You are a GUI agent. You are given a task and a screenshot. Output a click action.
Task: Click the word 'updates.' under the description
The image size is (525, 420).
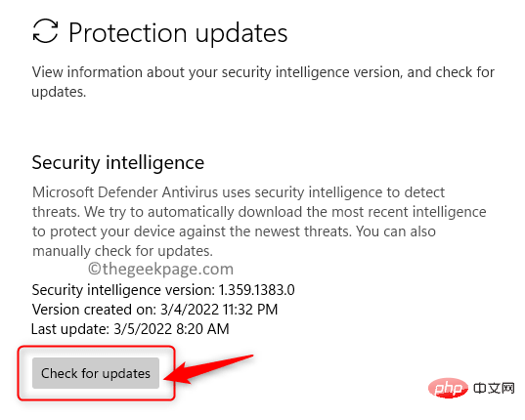(59, 92)
